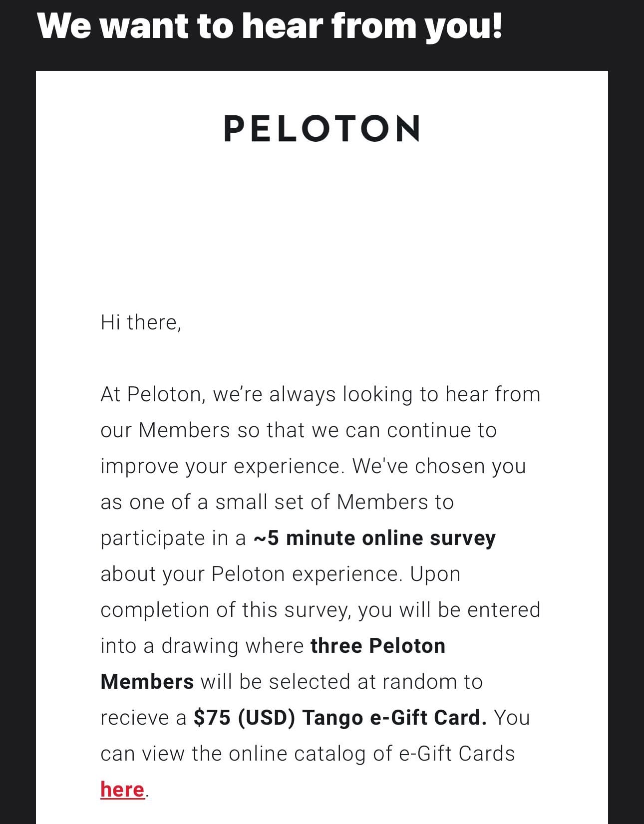Click the text "will be selected at random to"
The width and height of the screenshot is (644, 824).
pos(341,682)
